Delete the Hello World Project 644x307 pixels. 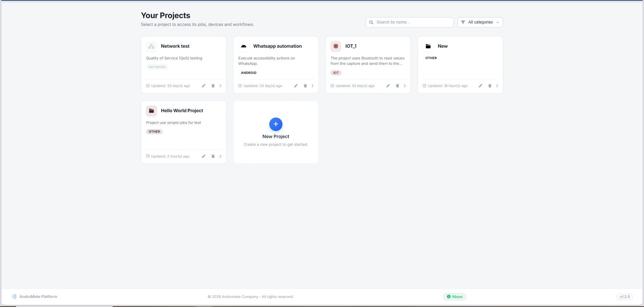[213, 156]
